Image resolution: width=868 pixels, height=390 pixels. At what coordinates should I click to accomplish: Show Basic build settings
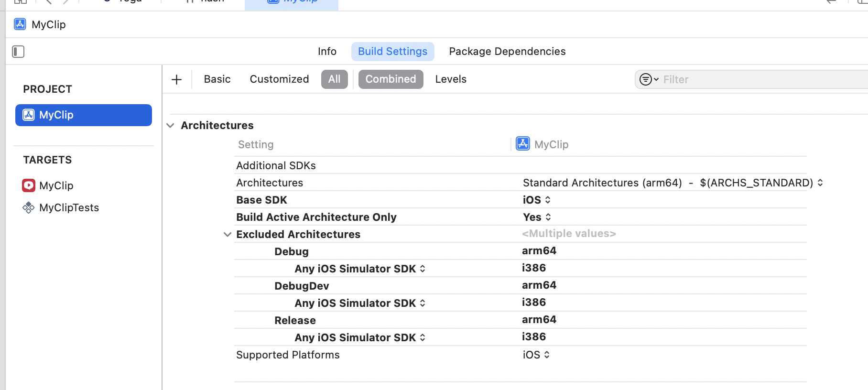coord(217,79)
